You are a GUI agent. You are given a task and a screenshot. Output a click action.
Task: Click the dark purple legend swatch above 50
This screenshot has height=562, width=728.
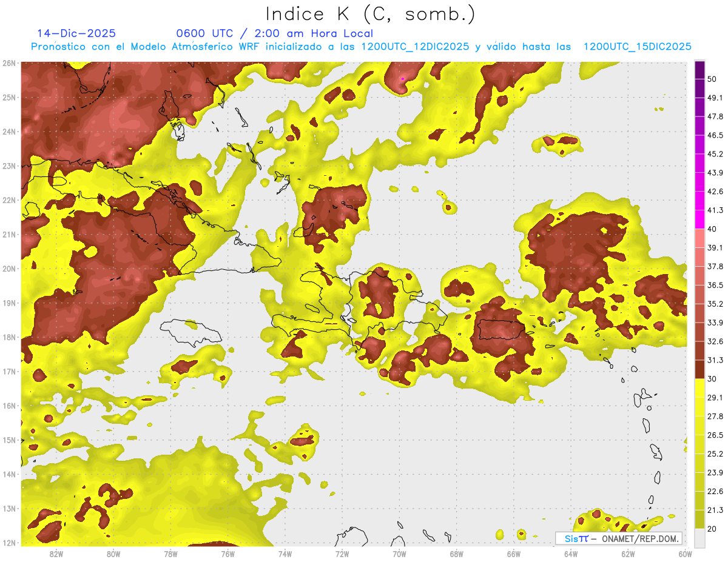click(x=699, y=70)
